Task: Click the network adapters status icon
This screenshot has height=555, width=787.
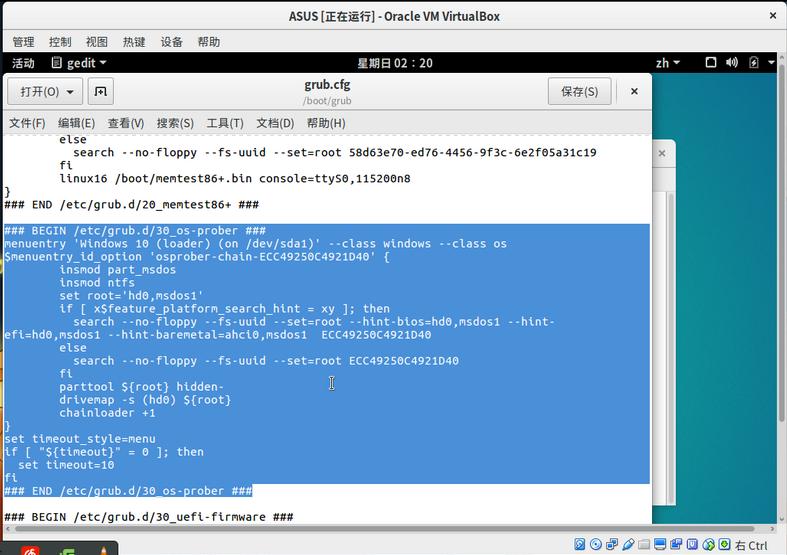Action: pos(612,544)
